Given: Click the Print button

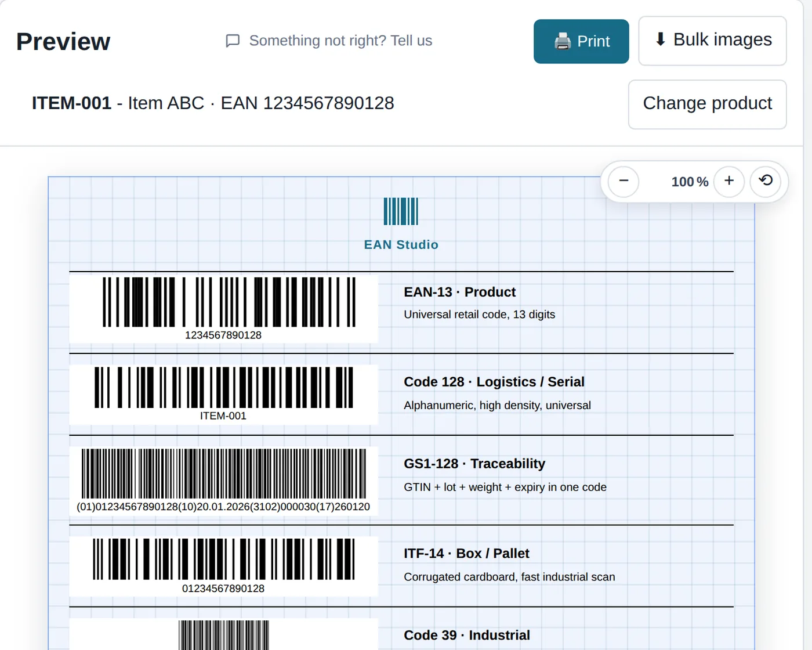Looking at the screenshot, I should 581,41.
